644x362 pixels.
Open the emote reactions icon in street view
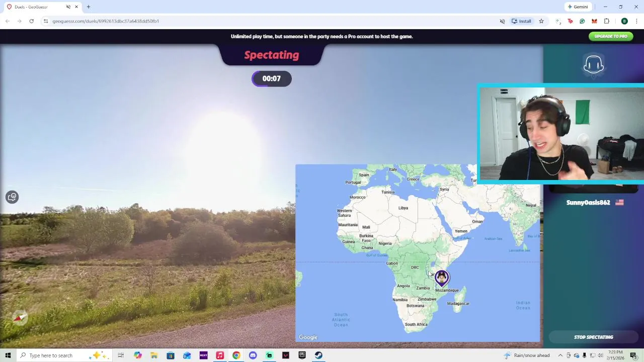(12, 197)
